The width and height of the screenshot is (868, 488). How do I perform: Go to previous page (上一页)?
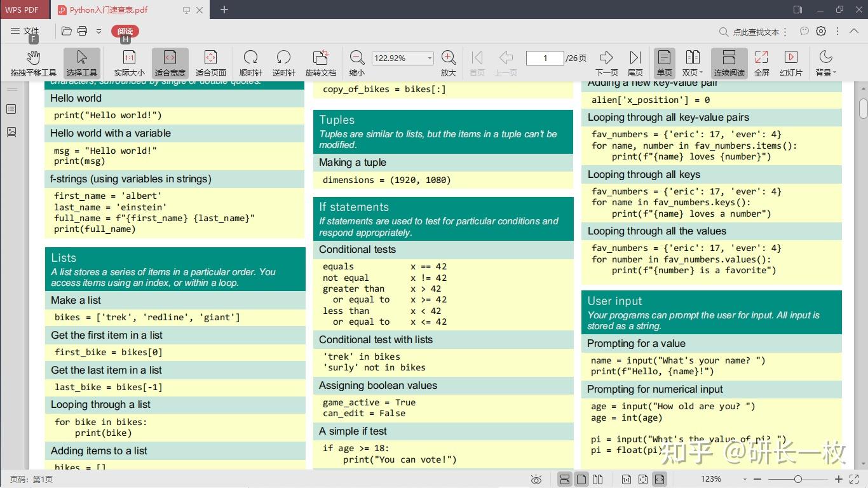[506, 64]
